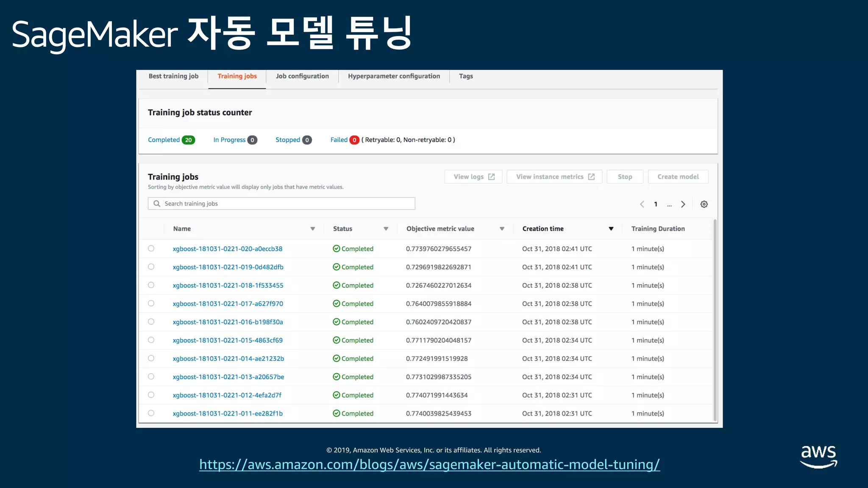Open job xgboost-181031-0221-020-a0eccb38 link
The image size is (868, 488).
[228, 249]
